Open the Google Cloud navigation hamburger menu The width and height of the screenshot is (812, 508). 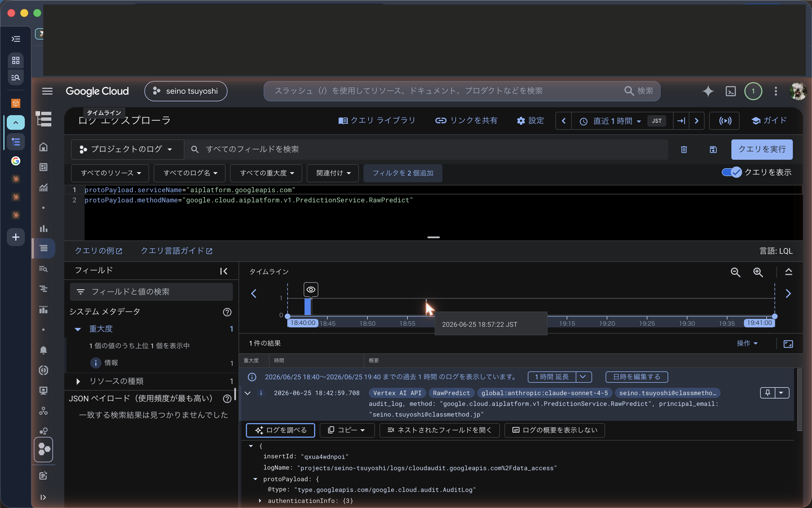[x=47, y=91]
